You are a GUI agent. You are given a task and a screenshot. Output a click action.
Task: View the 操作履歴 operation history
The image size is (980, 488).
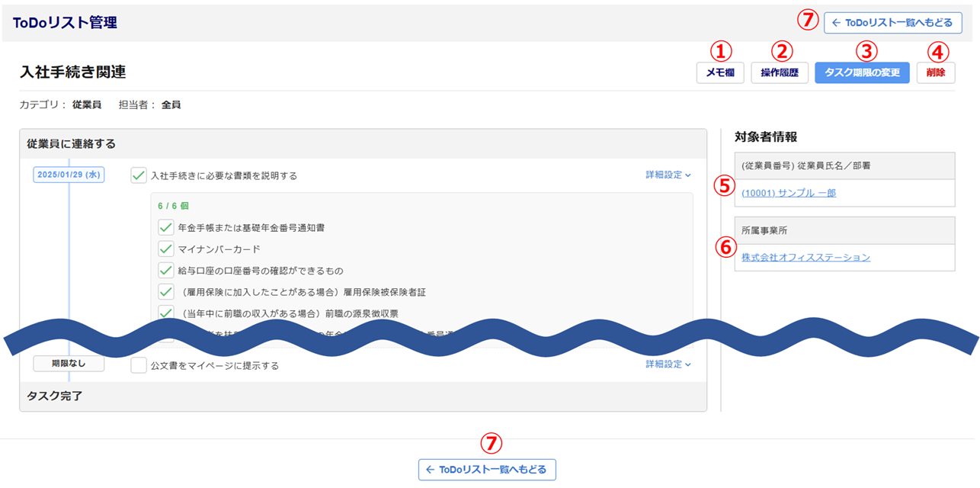click(779, 73)
